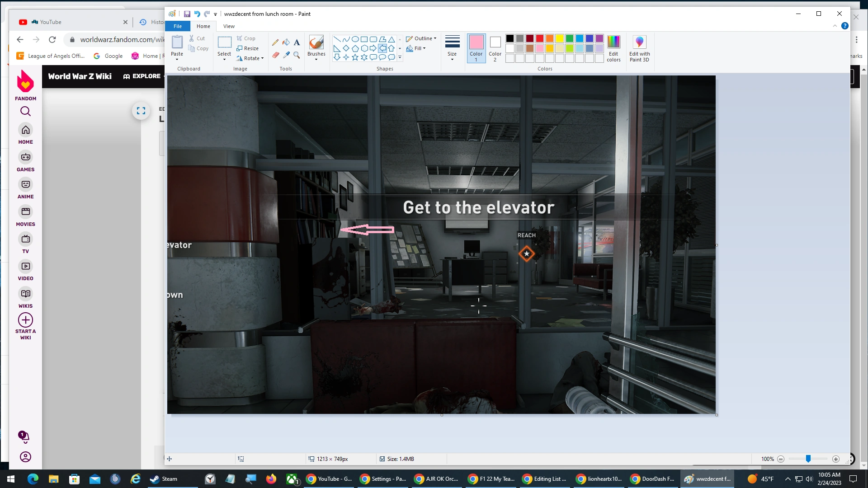Image resolution: width=868 pixels, height=488 pixels.
Task: Open Fandom search icon in browser sidebar
Action: (25, 111)
